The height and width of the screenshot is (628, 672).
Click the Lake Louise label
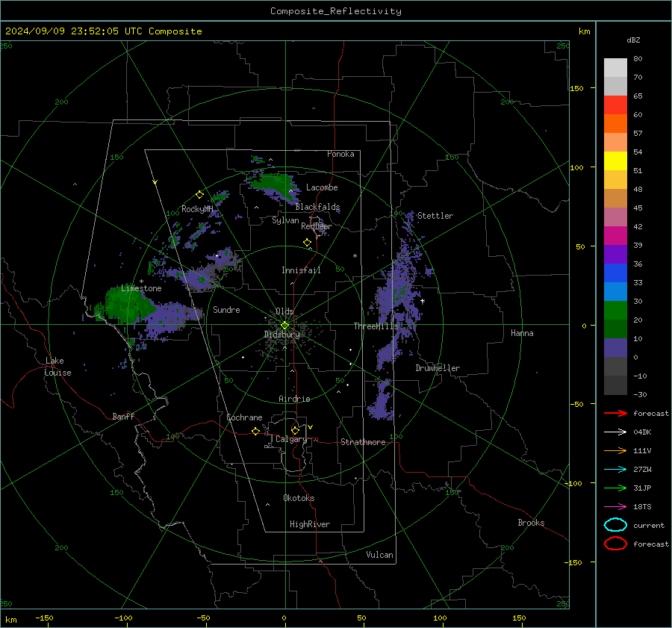click(x=57, y=367)
